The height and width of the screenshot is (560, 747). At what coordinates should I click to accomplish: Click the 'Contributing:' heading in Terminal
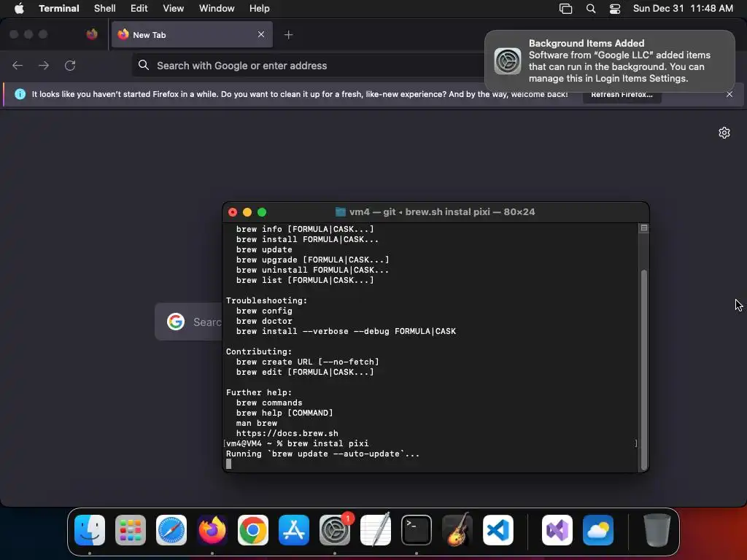(259, 351)
